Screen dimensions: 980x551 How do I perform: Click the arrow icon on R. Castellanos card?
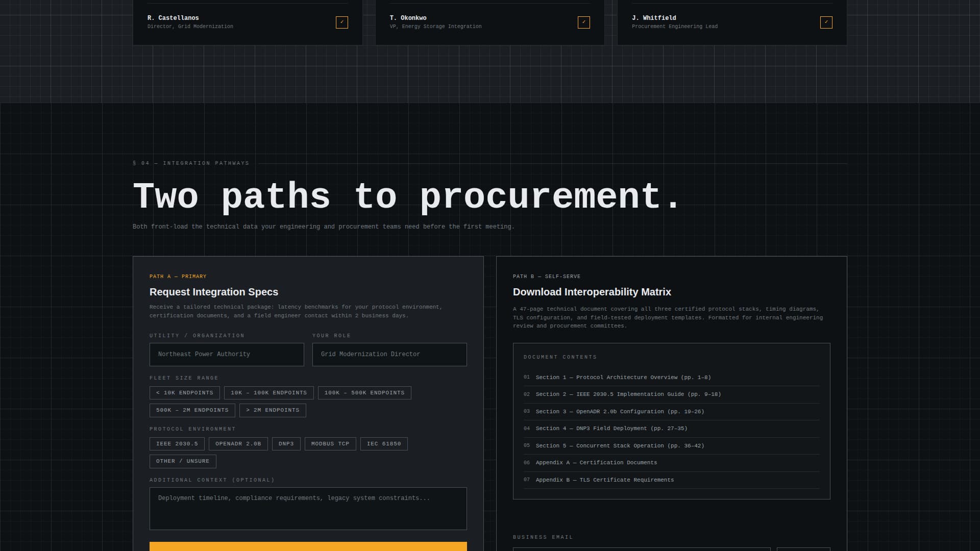(341, 22)
